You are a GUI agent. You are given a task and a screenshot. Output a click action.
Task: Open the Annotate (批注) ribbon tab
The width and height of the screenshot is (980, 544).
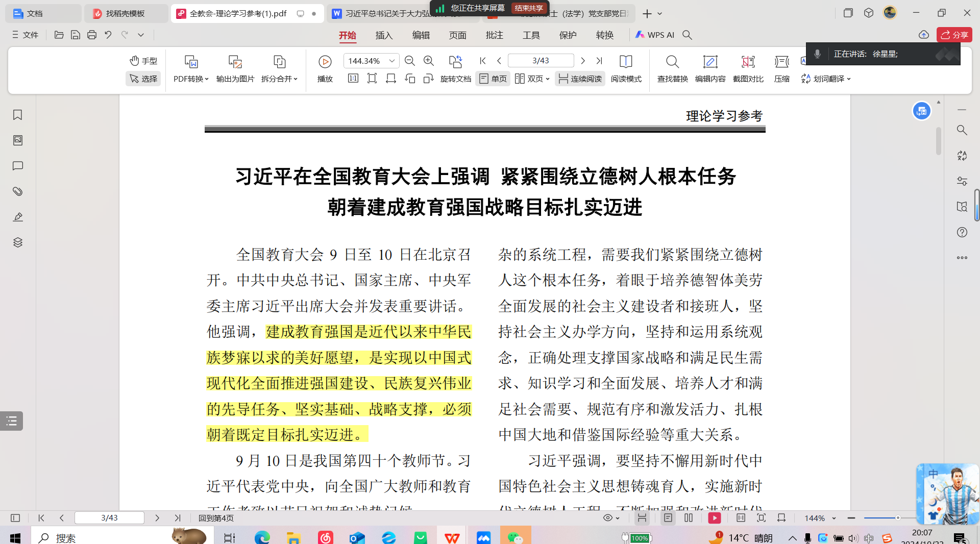(494, 35)
